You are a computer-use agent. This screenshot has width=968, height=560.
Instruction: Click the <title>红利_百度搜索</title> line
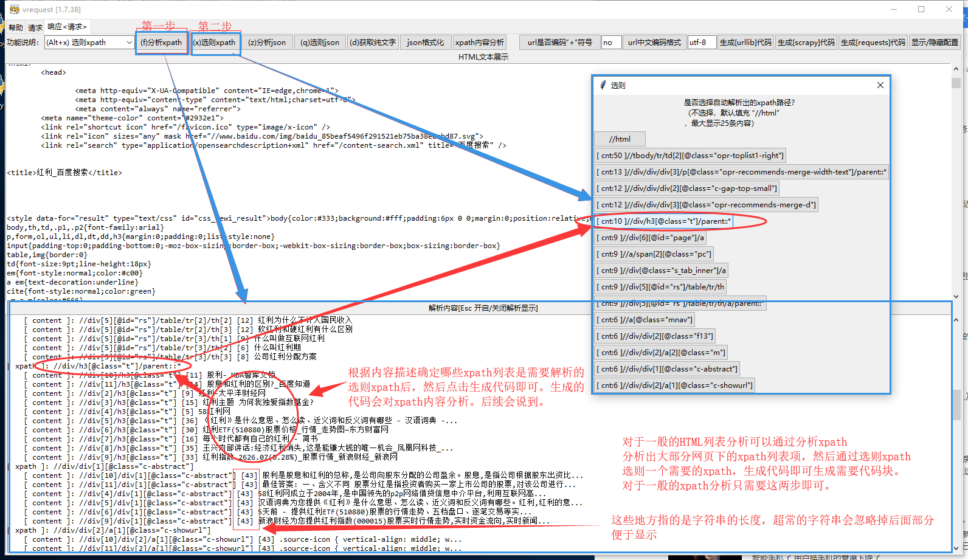pyautogui.click(x=64, y=173)
